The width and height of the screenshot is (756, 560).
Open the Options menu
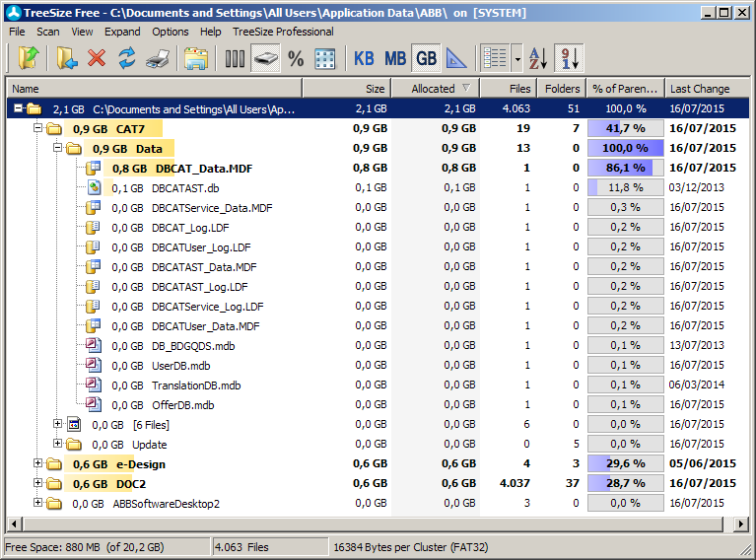point(171,32)
